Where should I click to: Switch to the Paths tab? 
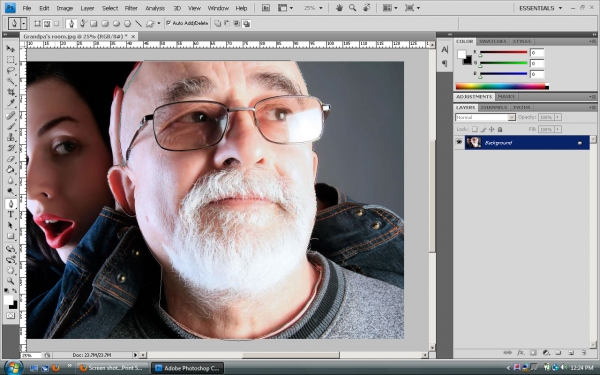tap(522, 107)
